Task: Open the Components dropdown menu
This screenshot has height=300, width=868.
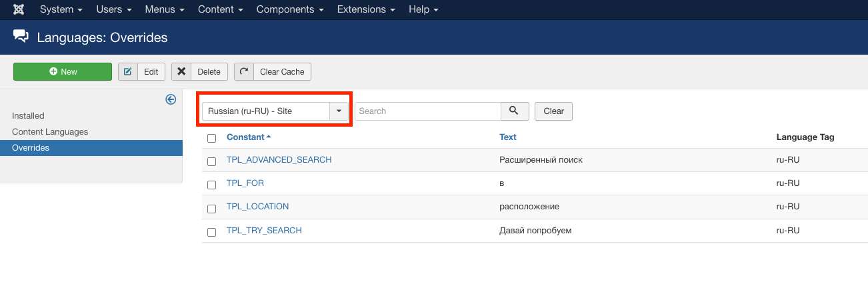Action: click(290, 10)
